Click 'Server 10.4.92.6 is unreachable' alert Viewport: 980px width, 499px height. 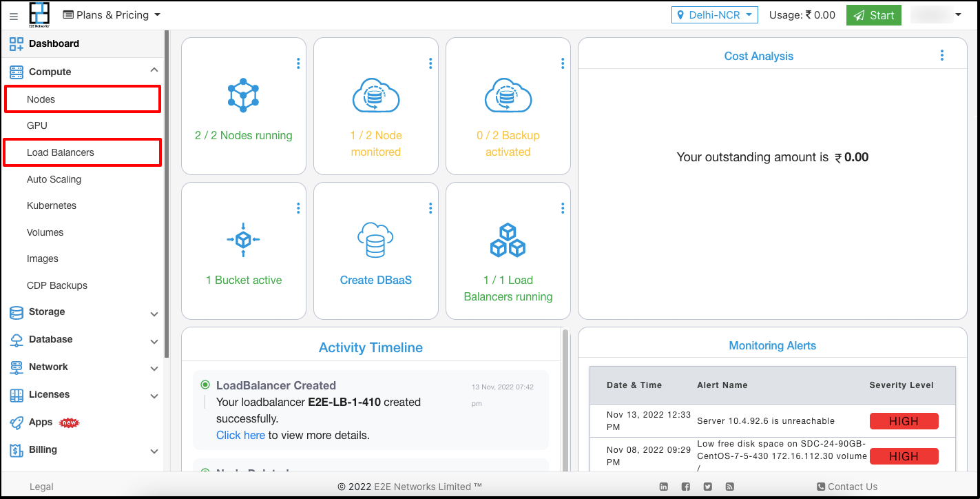pyautogui.click(x=766, y=420)
